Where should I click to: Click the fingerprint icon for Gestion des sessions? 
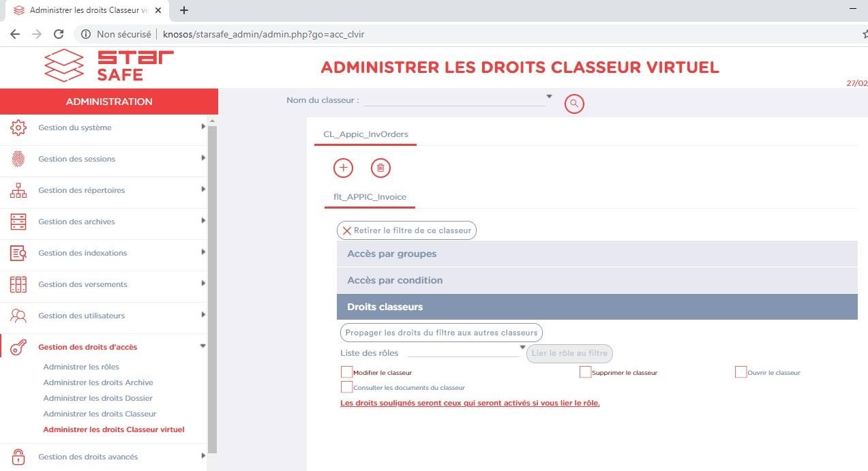[x=18, y=159]
